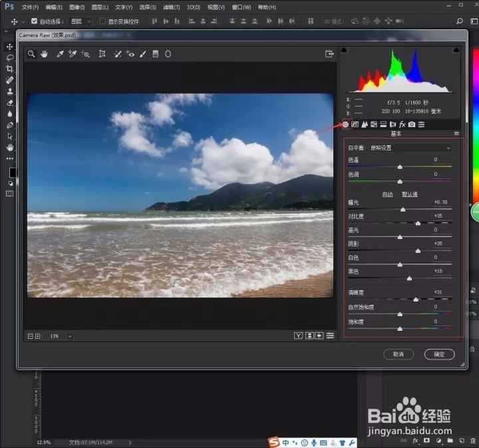
Task: Switch to the HSL adjustments panel tab
Action: click(x=374, y=124)
